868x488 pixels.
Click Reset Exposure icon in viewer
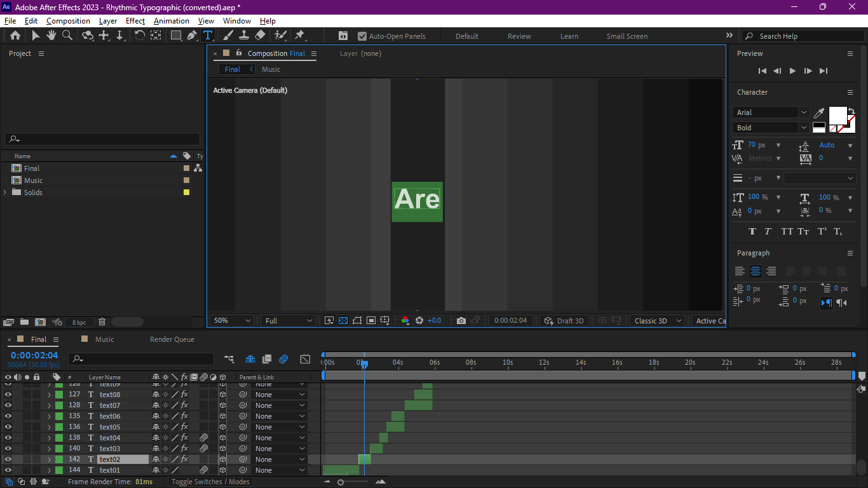coord(419,321)
